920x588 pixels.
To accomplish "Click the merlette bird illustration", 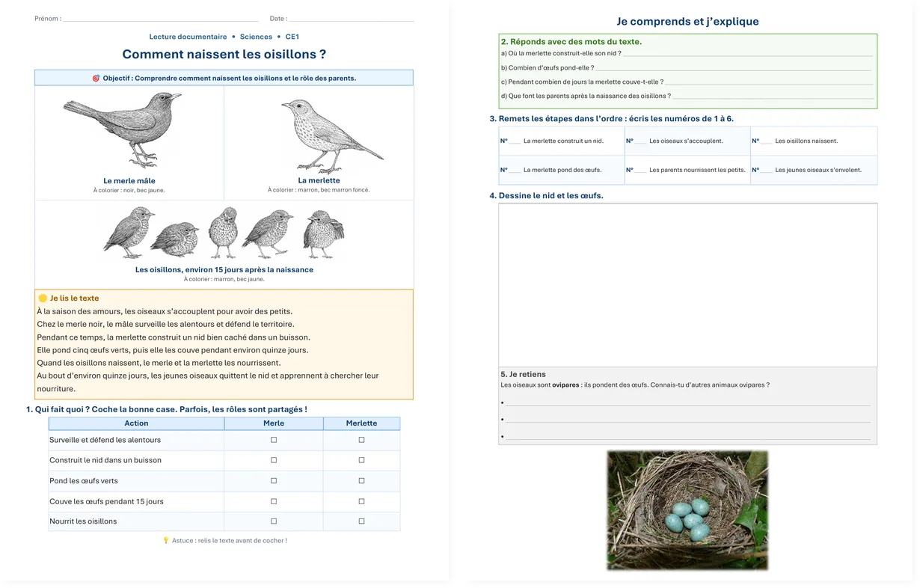I will tap(332, 136).
